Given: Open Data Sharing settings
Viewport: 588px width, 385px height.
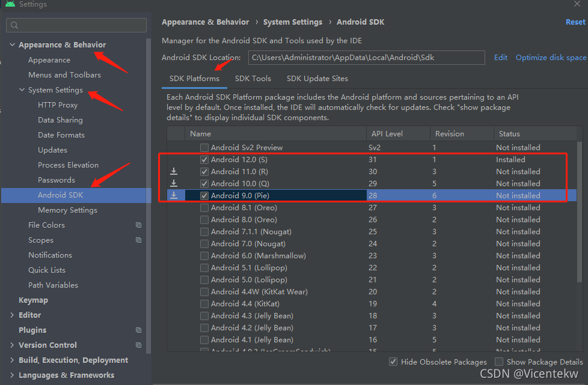Looking at the screenshot, I should pos(60,120).
